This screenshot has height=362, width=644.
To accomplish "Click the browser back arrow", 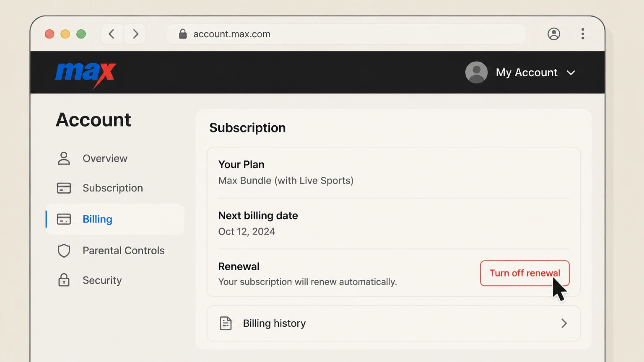I will coord(112,34).
